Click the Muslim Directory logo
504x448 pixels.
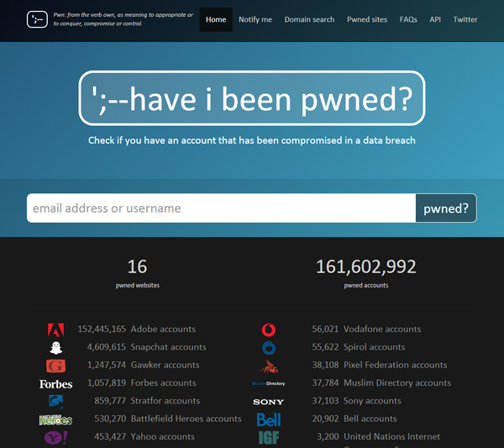pyautogui.click(x=269, y=383)
